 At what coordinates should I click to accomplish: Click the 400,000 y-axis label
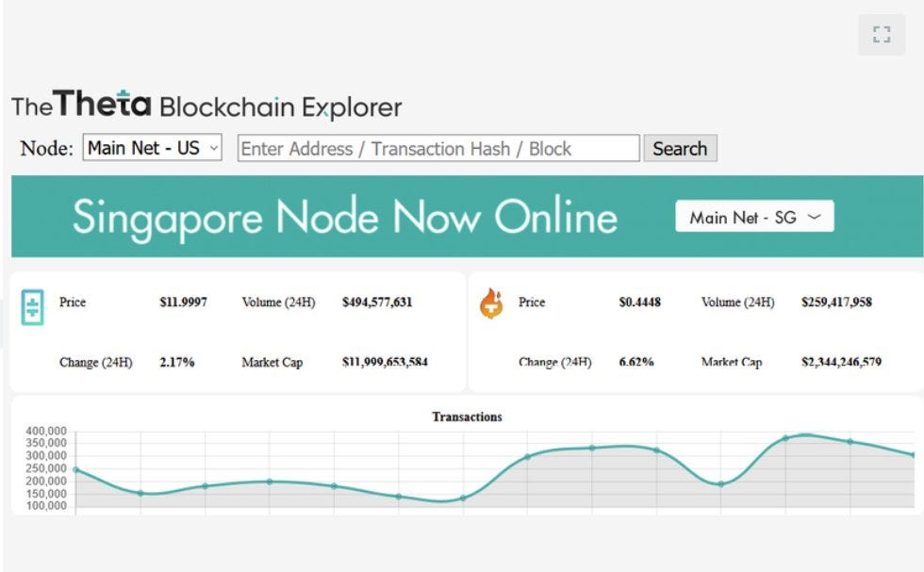[46, 432]
